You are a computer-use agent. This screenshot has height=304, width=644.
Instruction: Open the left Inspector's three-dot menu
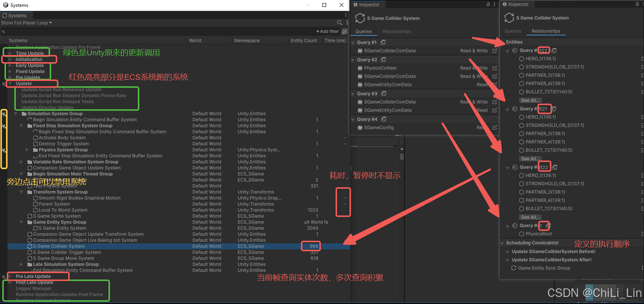(495, 4)
